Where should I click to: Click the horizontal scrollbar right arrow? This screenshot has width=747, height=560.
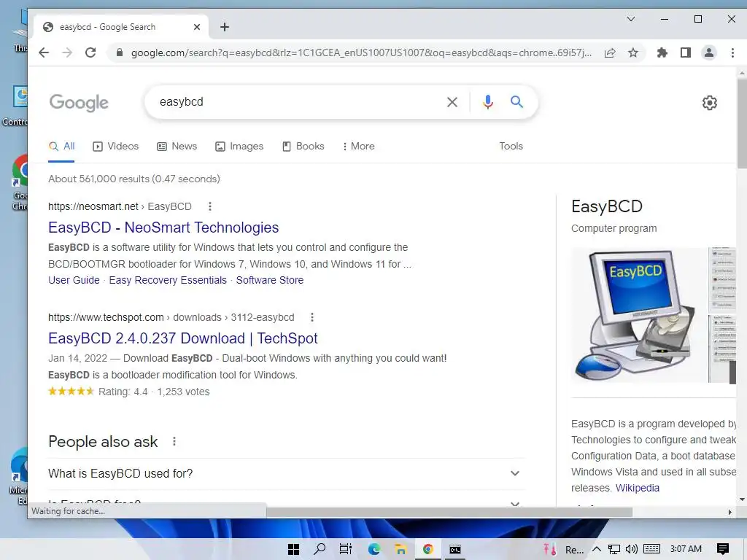[729, 513]
